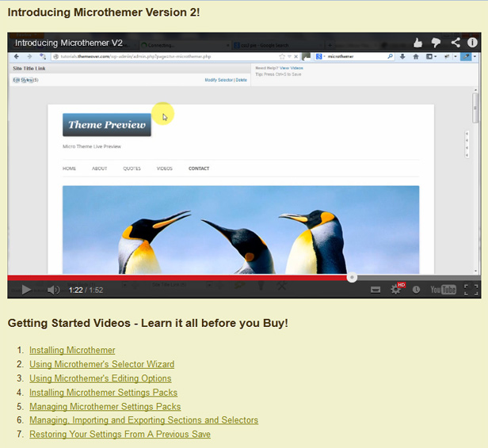Open Using Microthemer's Selector Wizard link

click(x=101, y=364)
